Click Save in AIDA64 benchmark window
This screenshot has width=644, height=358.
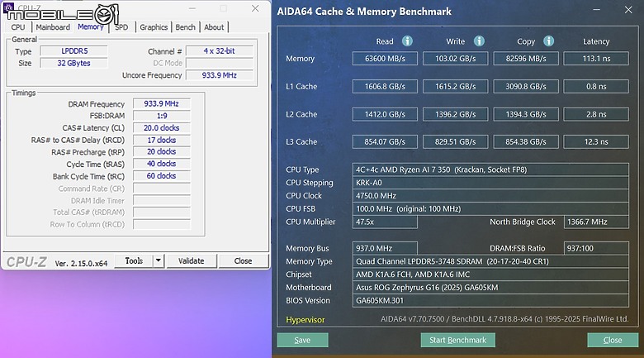(302, 340)
